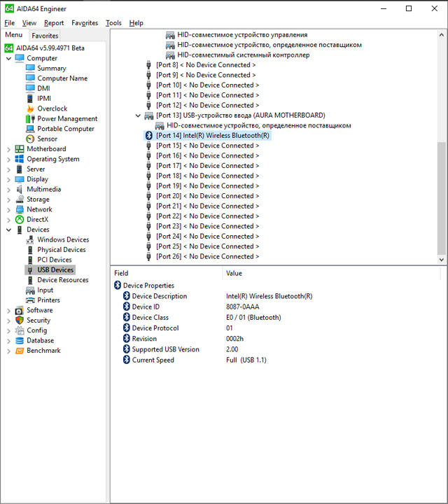Click scroll down arrow in device list
The width and height of the screenshot is (448, 504).
click(x=441, y=260)
